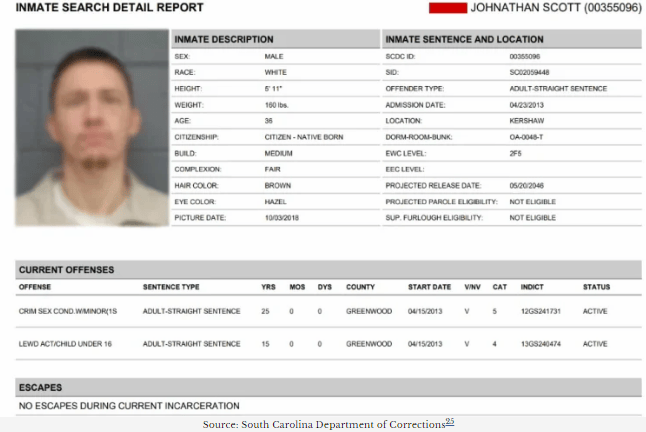This screenshot has width=646, height=432.
Task: Click the ADMISSION DATE value 04/23/2013
Action: point(527,105)
